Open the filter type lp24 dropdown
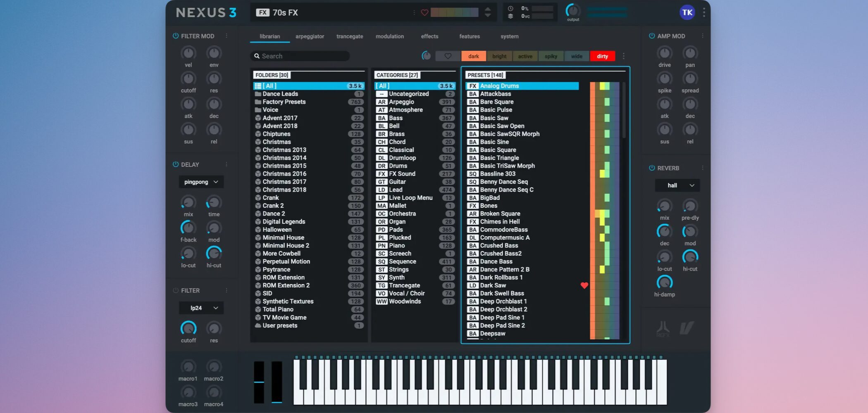Viewport: 868px width, 413px height. 201,308
